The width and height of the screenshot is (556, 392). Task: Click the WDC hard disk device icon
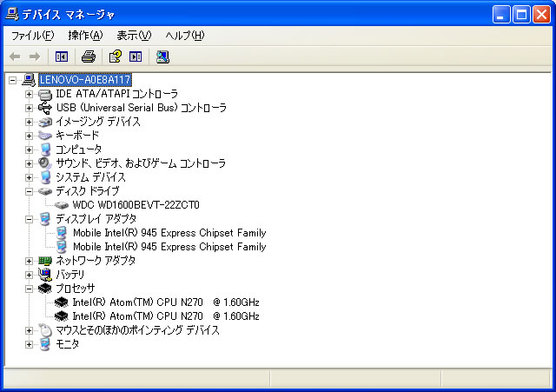click(62, 205)
